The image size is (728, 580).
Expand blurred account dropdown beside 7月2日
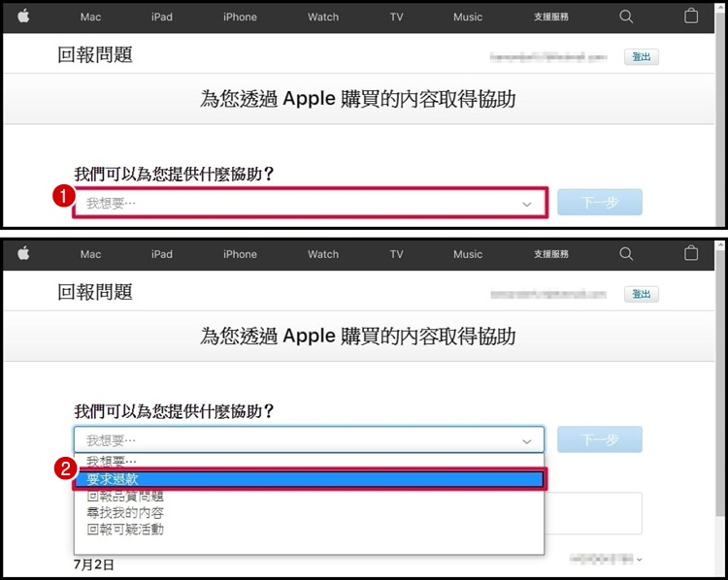coord(606,559)
